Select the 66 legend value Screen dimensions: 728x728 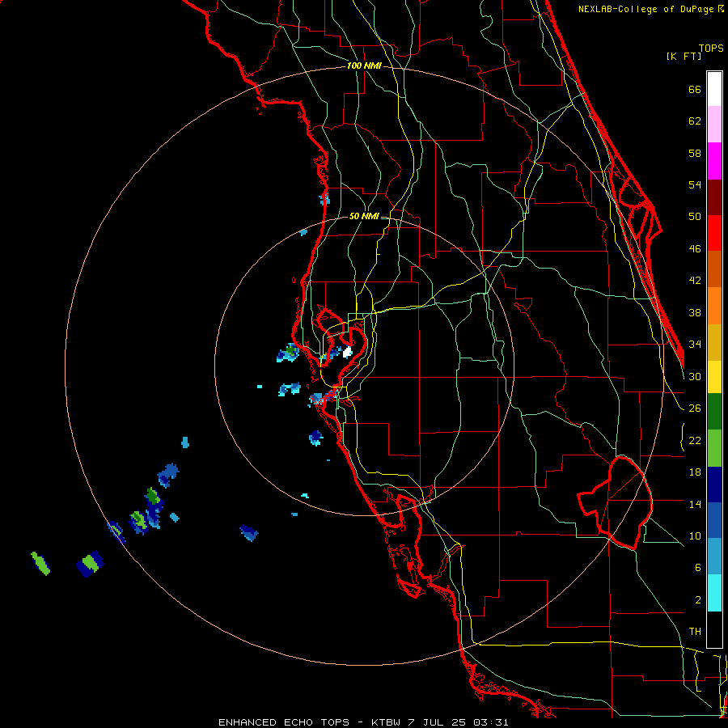pyautogui.click(x=695, y=89)
